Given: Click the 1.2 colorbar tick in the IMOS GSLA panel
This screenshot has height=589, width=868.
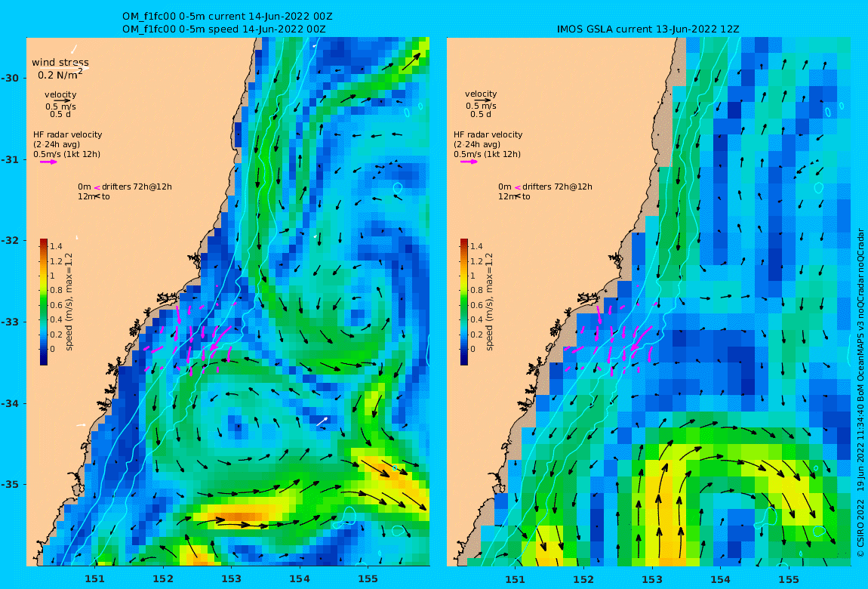Looking at the screenshot, I should [x=476, y=261].
